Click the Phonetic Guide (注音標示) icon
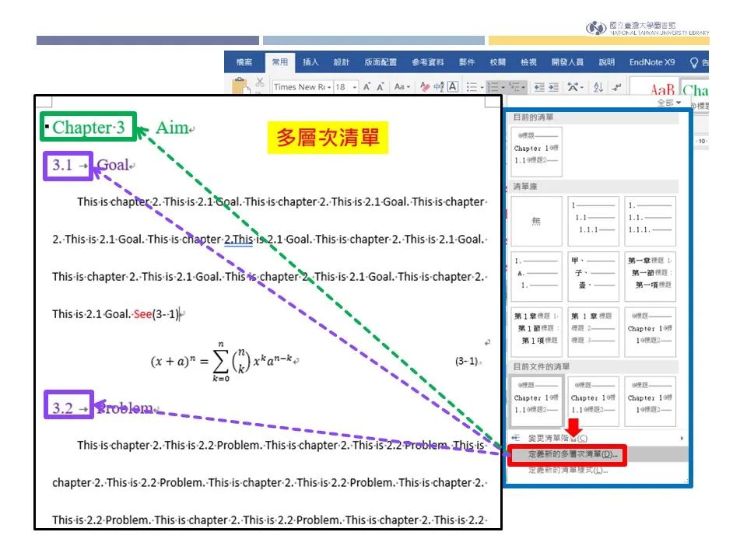747x560 pixels. [x=437, y=87]
